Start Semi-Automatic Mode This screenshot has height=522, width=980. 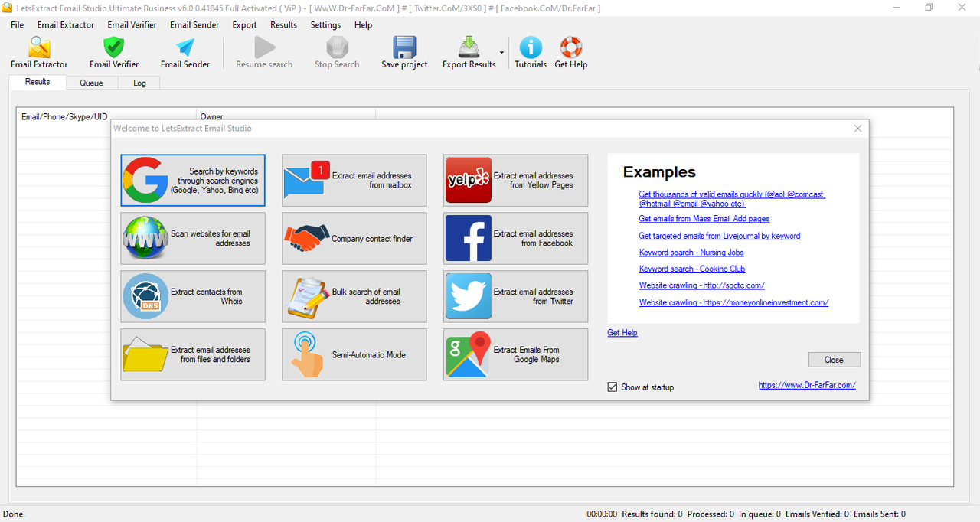pyautogui.click(x=354, y=355)
